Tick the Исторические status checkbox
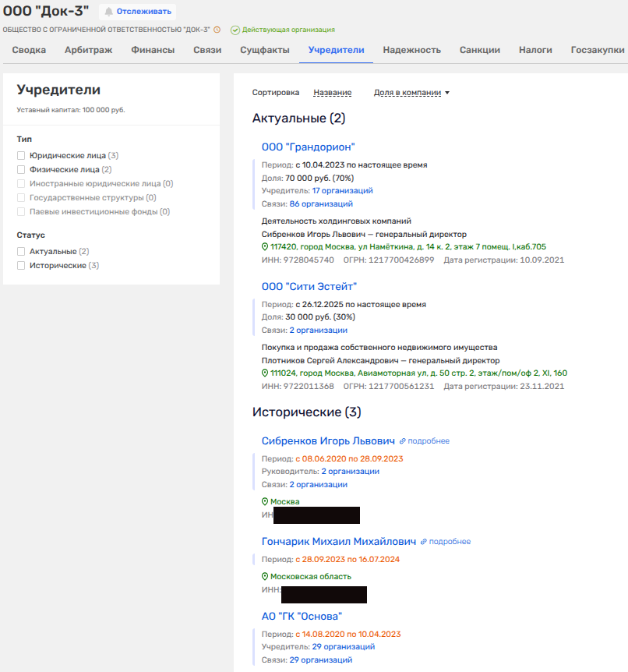Image resolution: width=628 pixels, height=672 pixels. coord(22,266)
